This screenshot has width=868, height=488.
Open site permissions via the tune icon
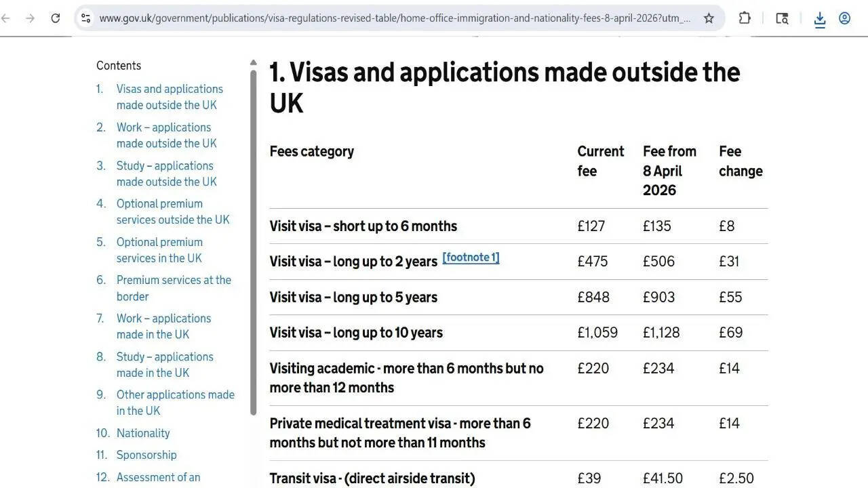pyautogui.click(x=85, y=18)
